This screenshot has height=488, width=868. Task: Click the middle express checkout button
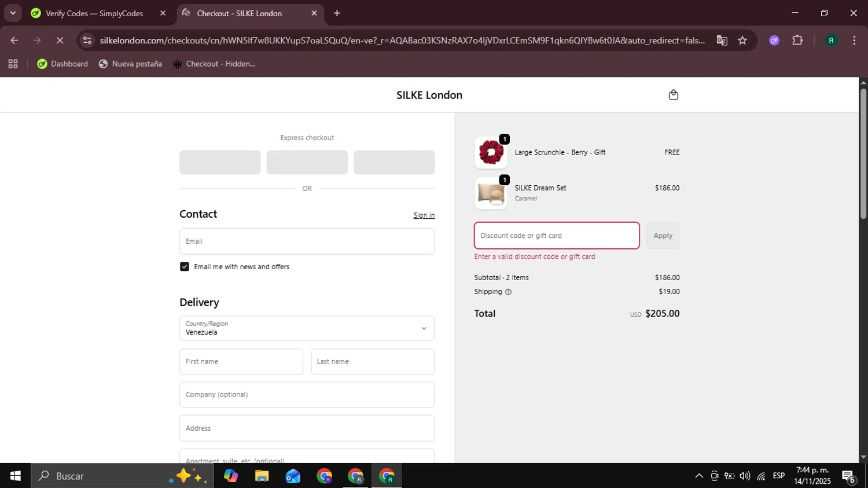(x=307, y=163)
